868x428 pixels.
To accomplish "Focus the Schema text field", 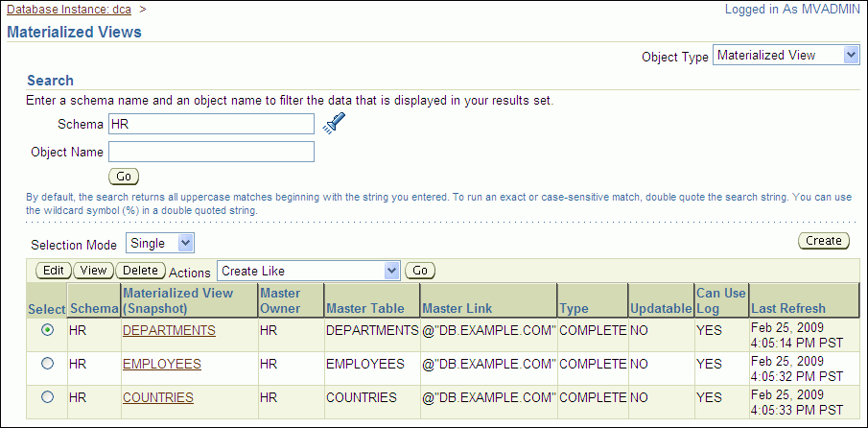I will click(211, 124).
